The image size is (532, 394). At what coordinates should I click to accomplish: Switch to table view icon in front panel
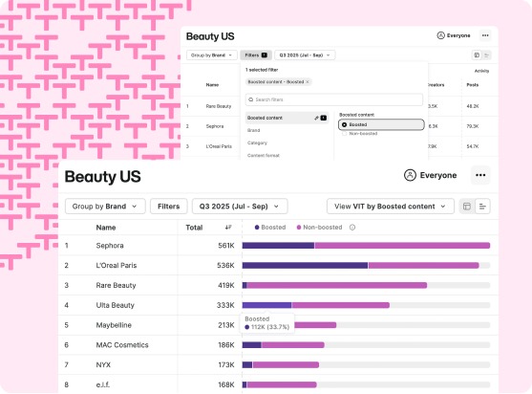(x=467, y=207)
